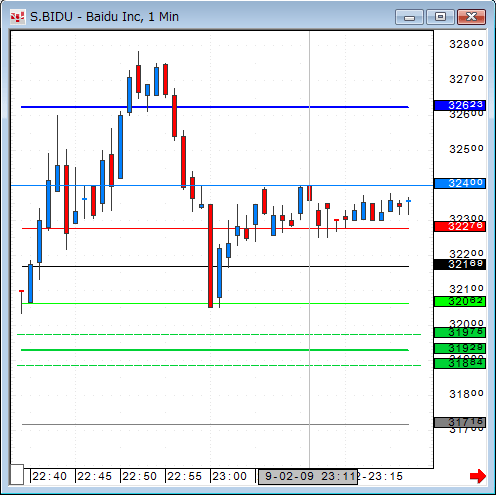Click the 22:40 time axis label
The image size is (496, 495).
(x=49, y=476)
